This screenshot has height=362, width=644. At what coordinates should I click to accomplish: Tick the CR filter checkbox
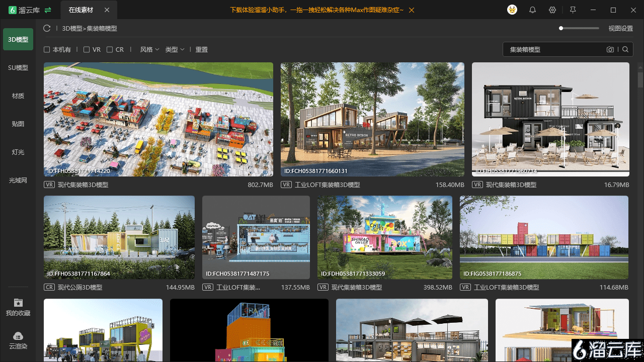pyautogui.click(x=110, y=50)
